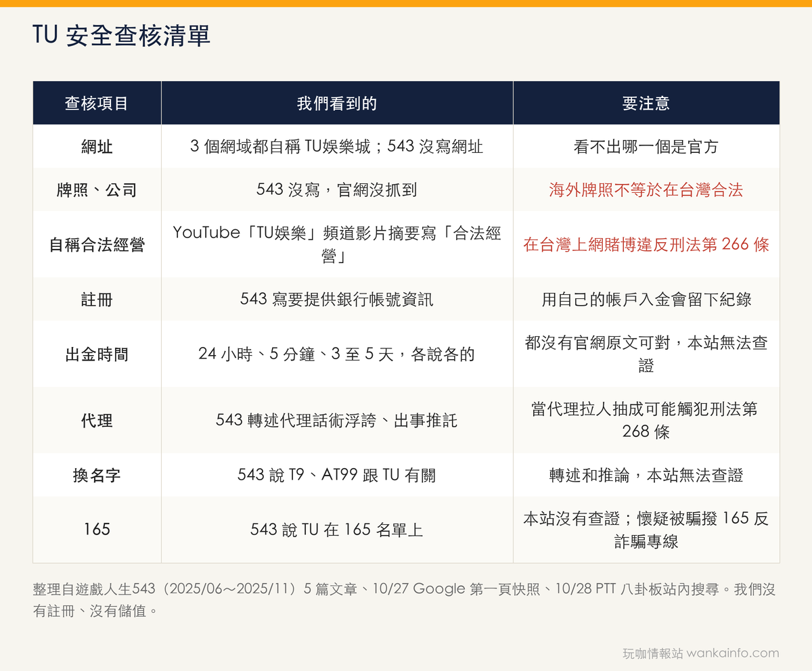Click the row label '網址'
The width and height of the screenshot is (812, 671).
(97, 146)
